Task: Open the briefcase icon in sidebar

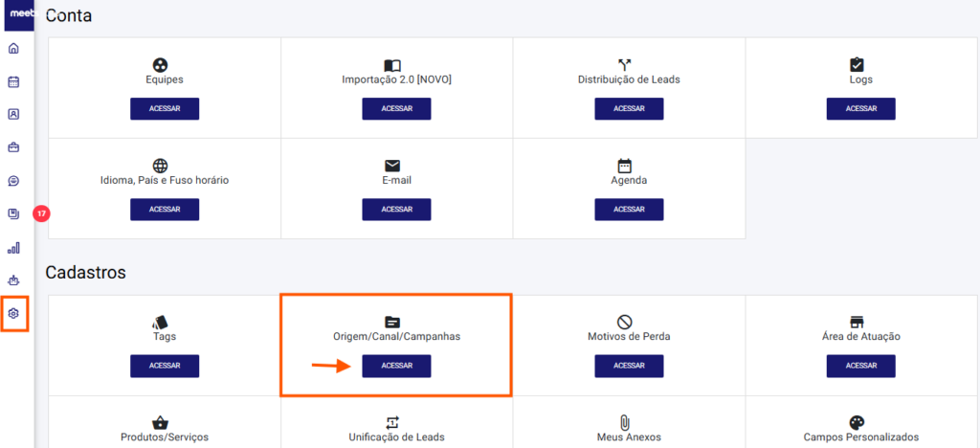Action: [x=13, y=147]
